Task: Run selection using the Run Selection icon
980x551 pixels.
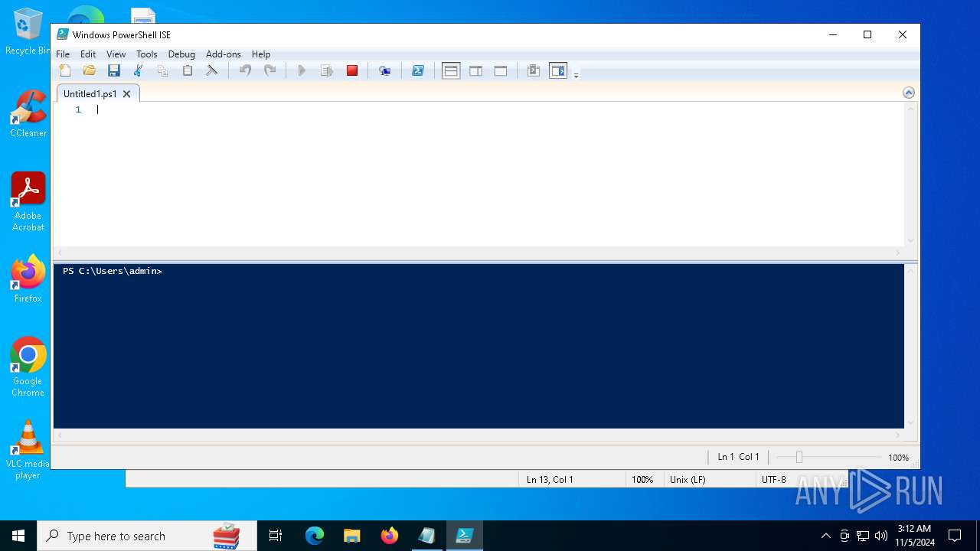Action: (x=327, y=71)
